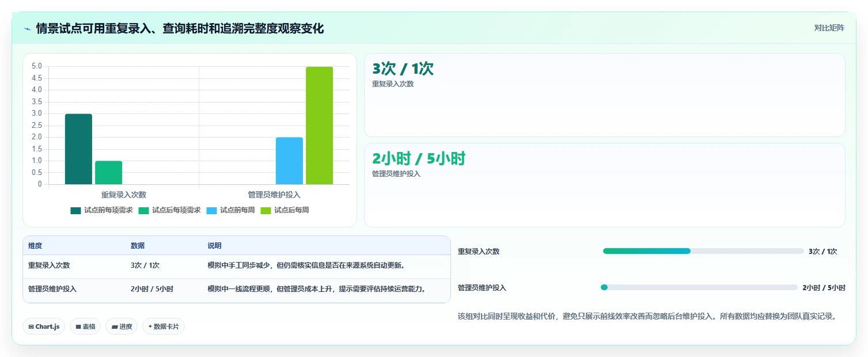This screenshot has width=868, height=357.
Task: Click the 管理员维护投入 caption in the data card
Action: coord(396,174)
